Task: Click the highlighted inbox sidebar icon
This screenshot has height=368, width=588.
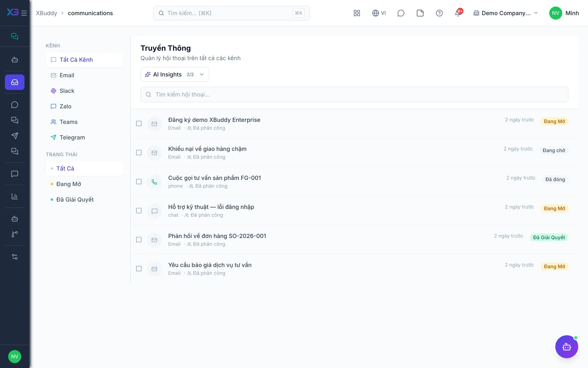Action: coord(14,82)
